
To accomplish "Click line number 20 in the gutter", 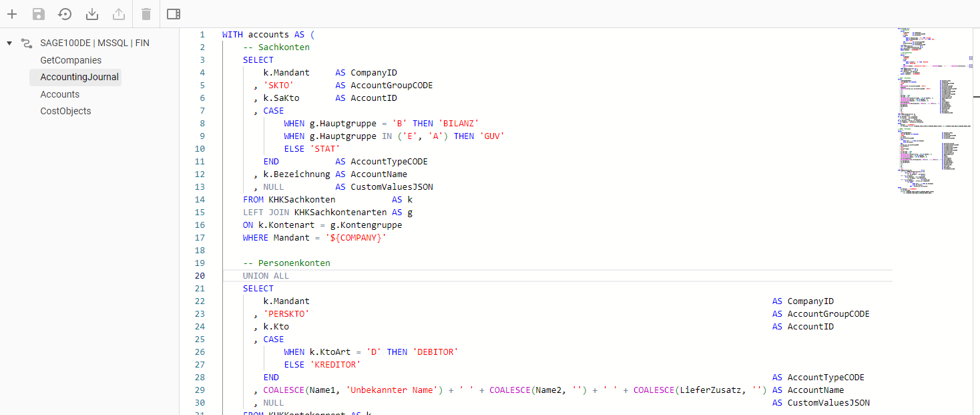I will [201, 276].
